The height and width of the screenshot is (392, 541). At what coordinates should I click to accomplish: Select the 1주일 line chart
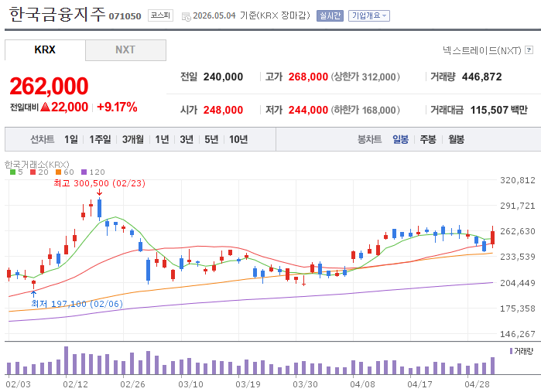coord(100,139)
